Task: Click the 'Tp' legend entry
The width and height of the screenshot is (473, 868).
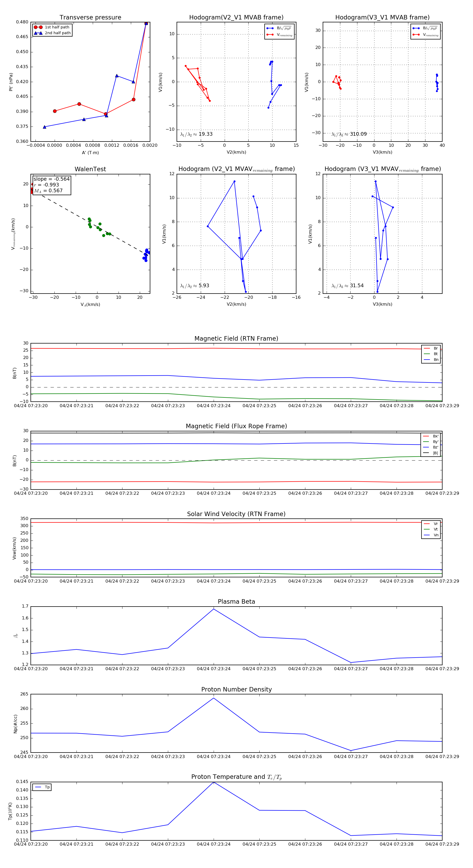Action: click(x=42, y=787)
